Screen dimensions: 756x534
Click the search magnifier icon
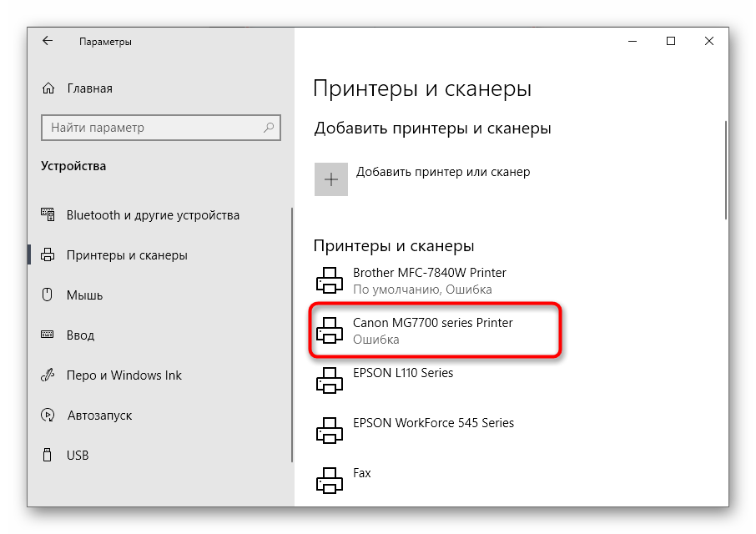(x=269, y=128)
